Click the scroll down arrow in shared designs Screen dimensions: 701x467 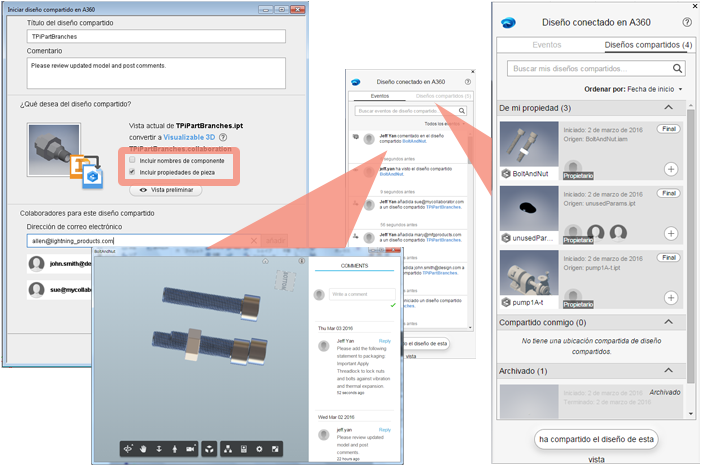pos(691,414)
